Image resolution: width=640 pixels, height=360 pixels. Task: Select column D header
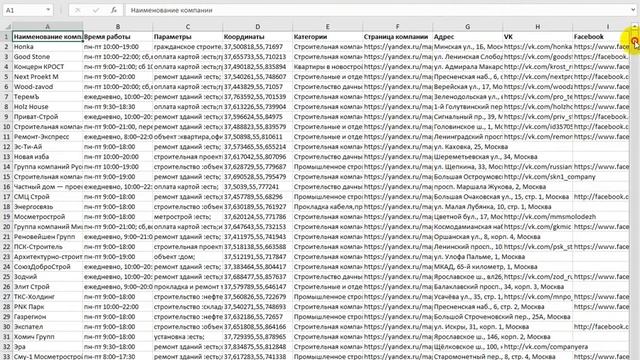(x=258, y=27)
